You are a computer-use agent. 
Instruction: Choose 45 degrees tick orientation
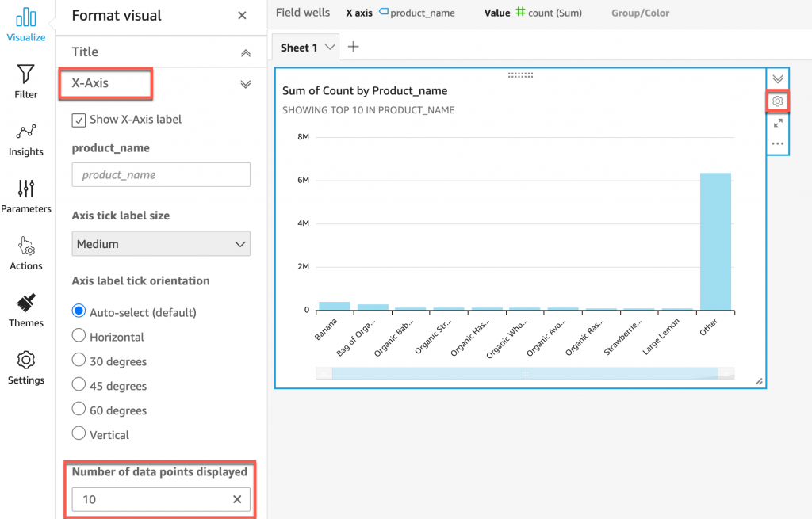79,386
